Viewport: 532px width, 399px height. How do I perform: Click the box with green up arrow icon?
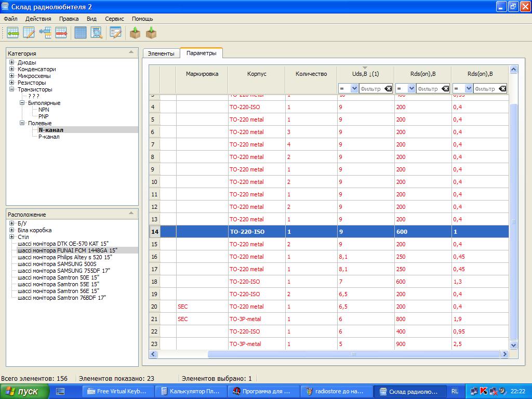tap(135, 33)
